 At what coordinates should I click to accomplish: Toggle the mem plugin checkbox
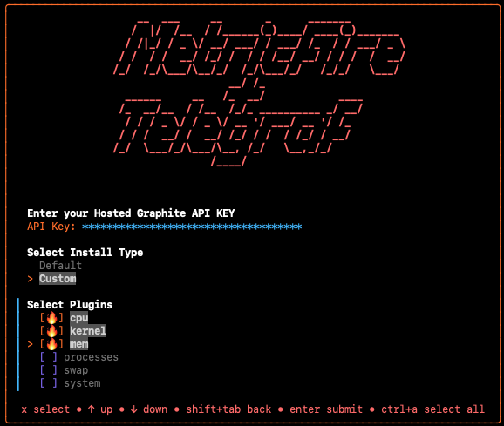pyautogui.click(x=51, y=344)
